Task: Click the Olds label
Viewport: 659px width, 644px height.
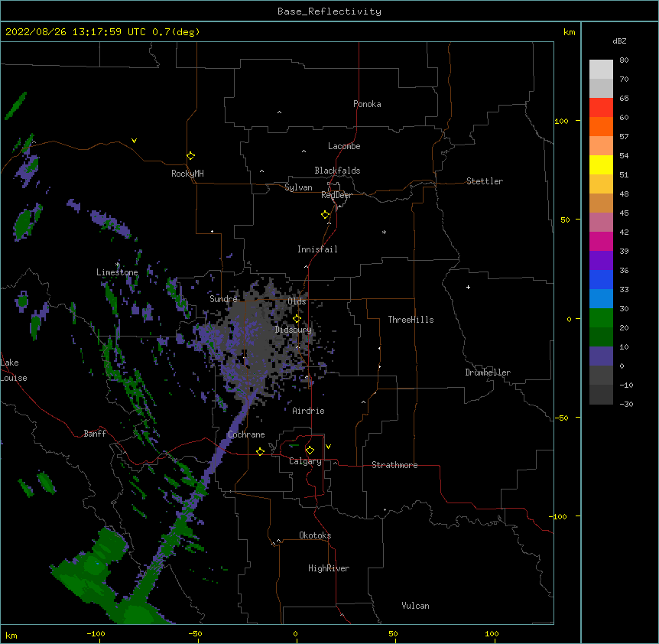Action: 297,301
